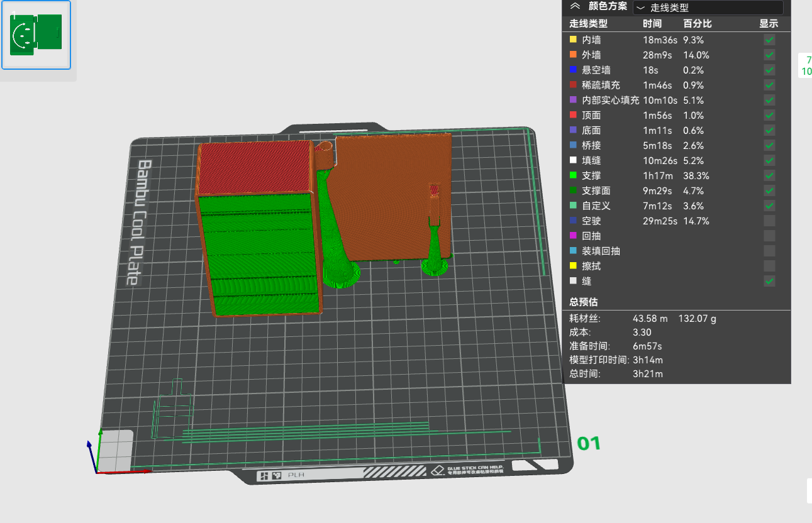Hide 底面 lines via its checkbox

769,130
